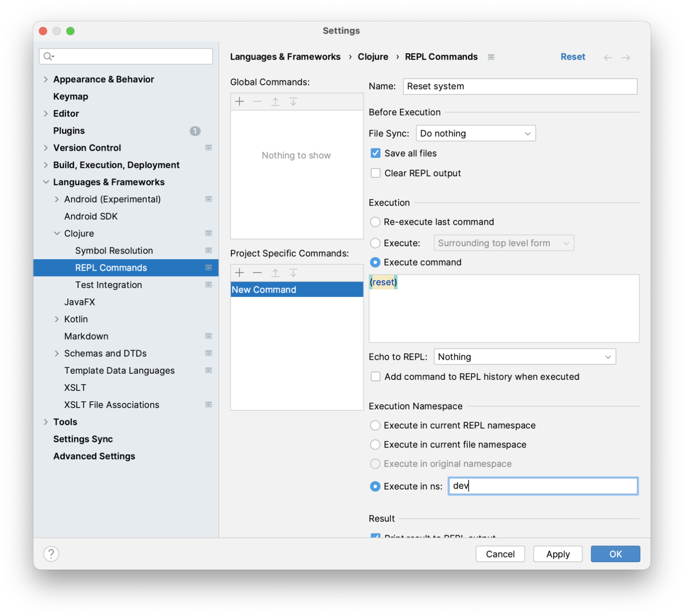Add a new Global Command with plus icon
This screenshot has height=616, width=684.
240,101
